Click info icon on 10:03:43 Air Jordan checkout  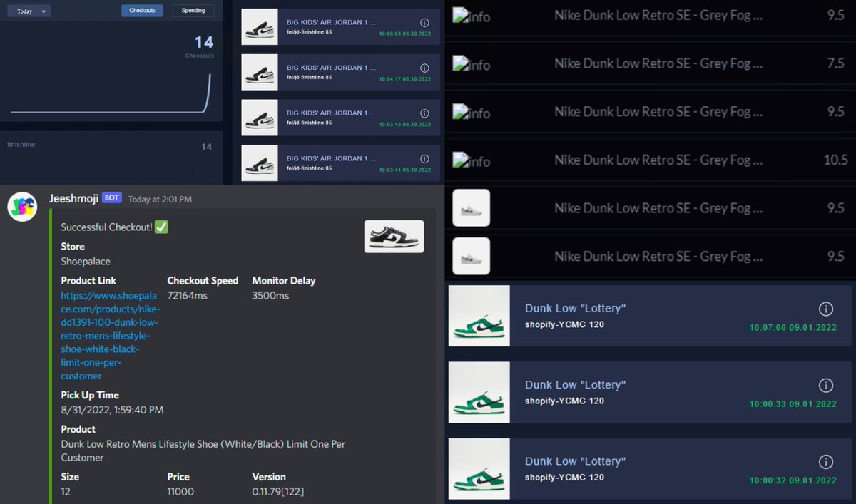424,113
